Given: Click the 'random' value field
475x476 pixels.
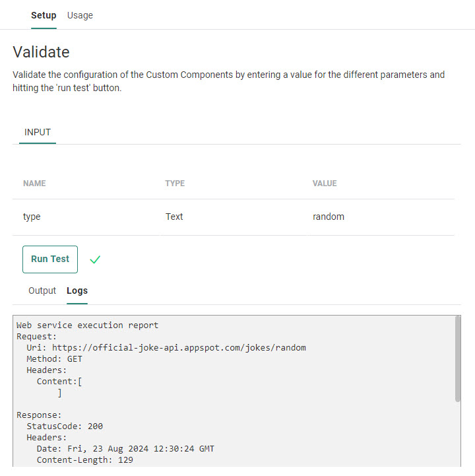Looking at the screenshot, I should coord(329,217).
